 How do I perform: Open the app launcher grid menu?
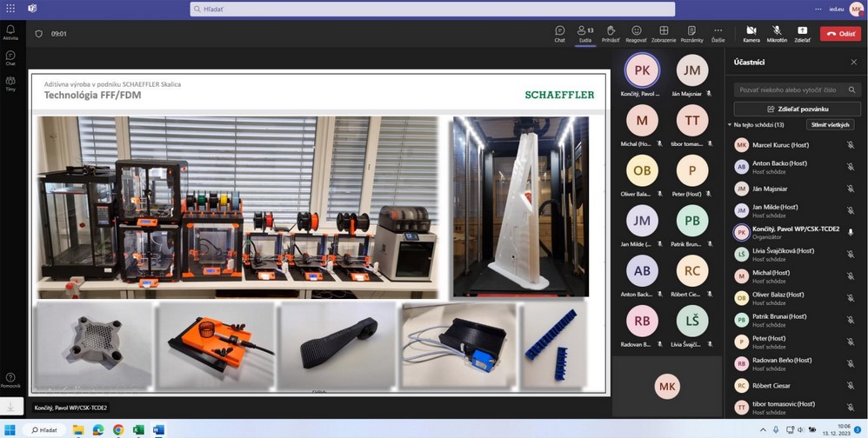[x=10, y=8]
